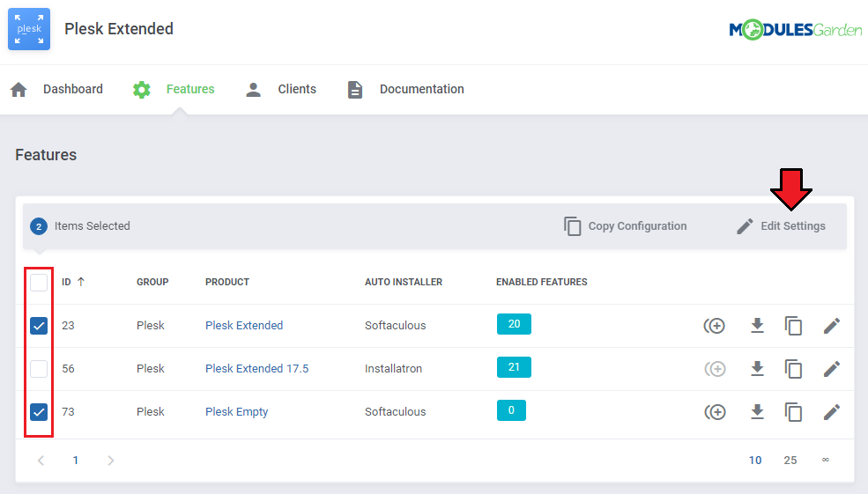This screenshot has width=868, height=494.
Task: Click the Documentation file icon
Action: point(355,90)
